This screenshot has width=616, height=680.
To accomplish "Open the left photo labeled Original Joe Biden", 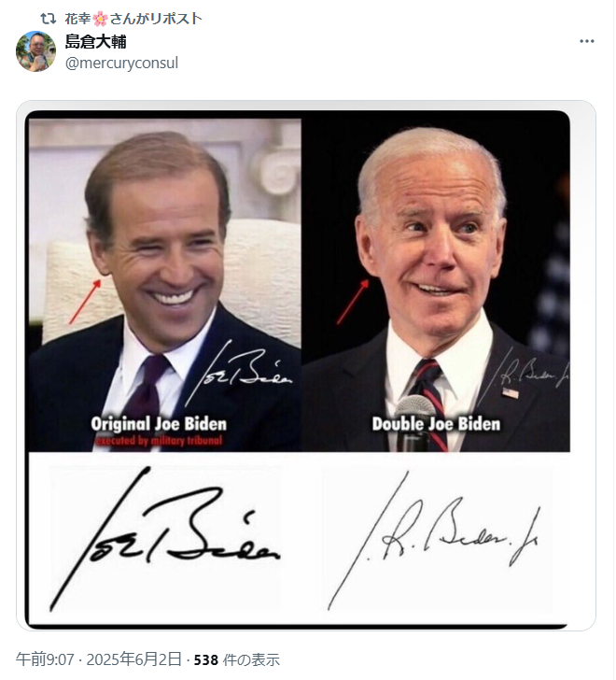I will coord(164,285).
